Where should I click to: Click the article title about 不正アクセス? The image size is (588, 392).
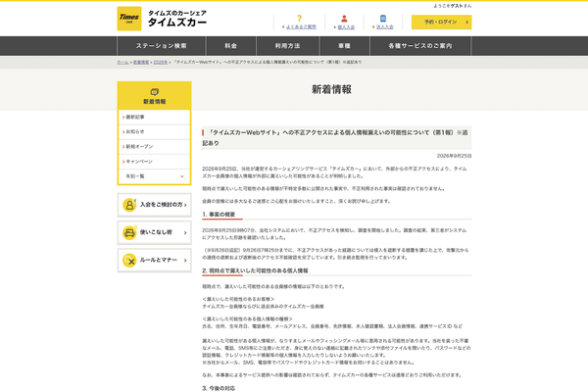[336, 137]
